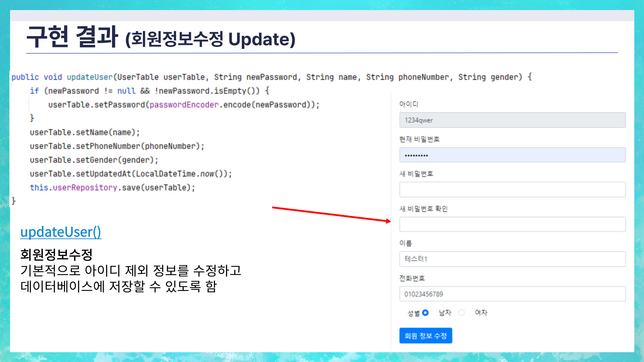644x362 pixels.
Task: Click the userTable.setGender(gender); line
Action: point(94,160)
